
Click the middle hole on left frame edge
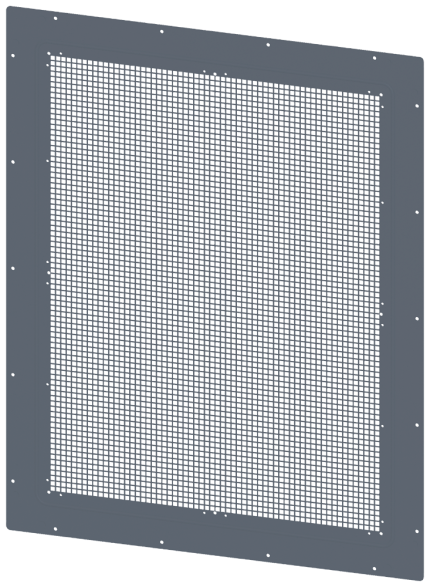[x=13, y=268]
